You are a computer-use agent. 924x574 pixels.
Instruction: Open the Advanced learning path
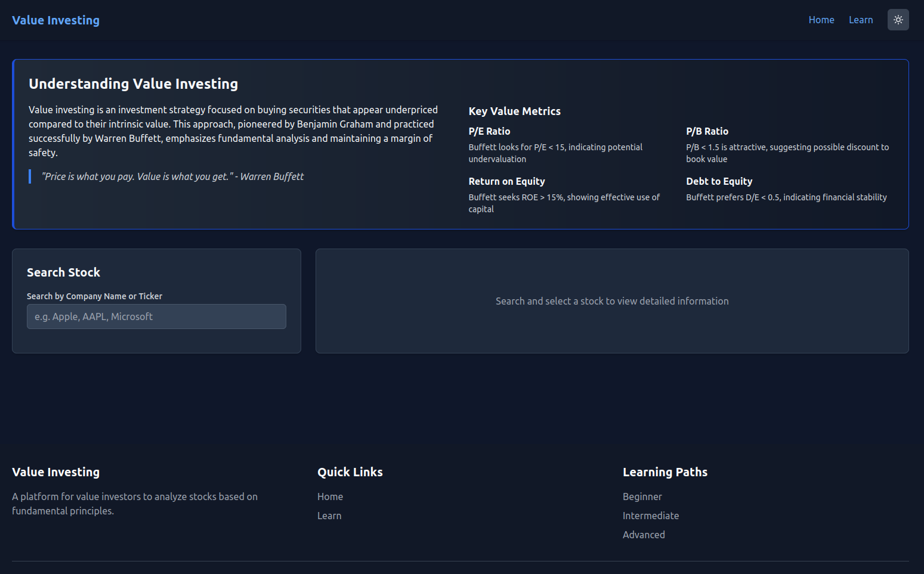click(x=643, y=535)
